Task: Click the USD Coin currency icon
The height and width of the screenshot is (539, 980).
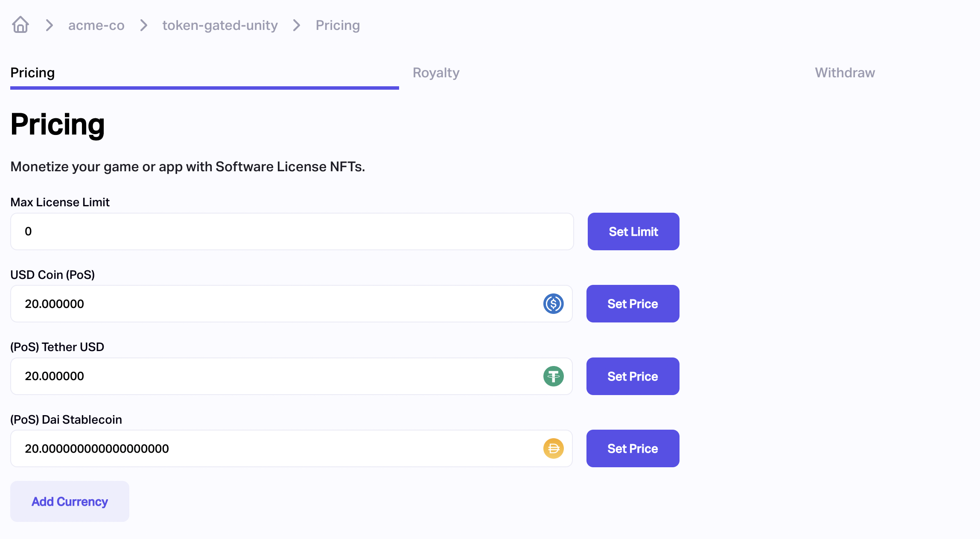Action: [553, 304]
